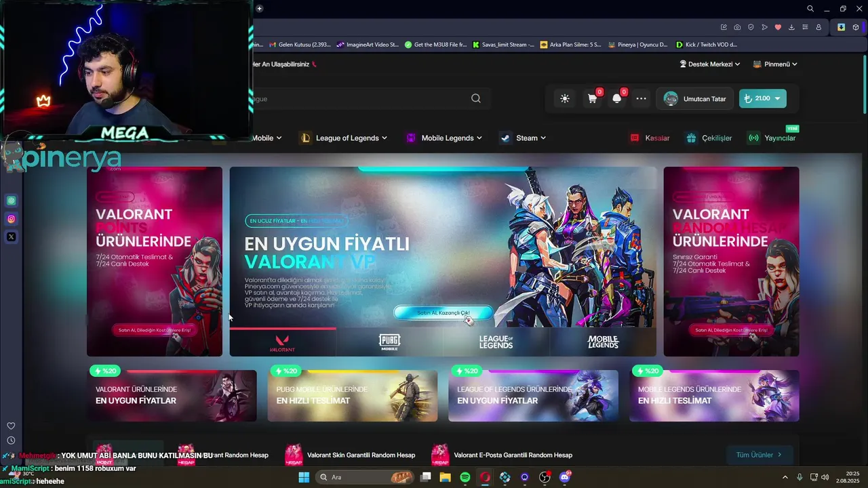
Task: Click Tüm Ürünler button
Action: tap(759, 455)
